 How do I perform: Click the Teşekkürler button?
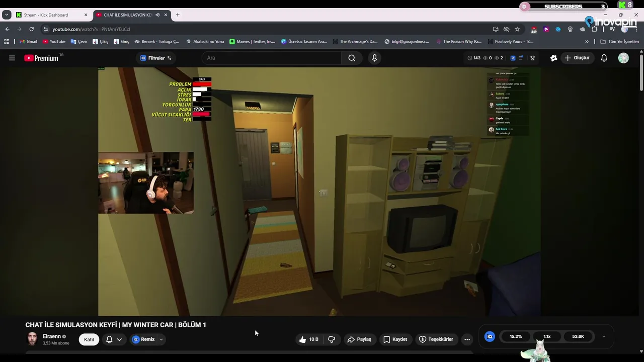[x=436, y=339]
